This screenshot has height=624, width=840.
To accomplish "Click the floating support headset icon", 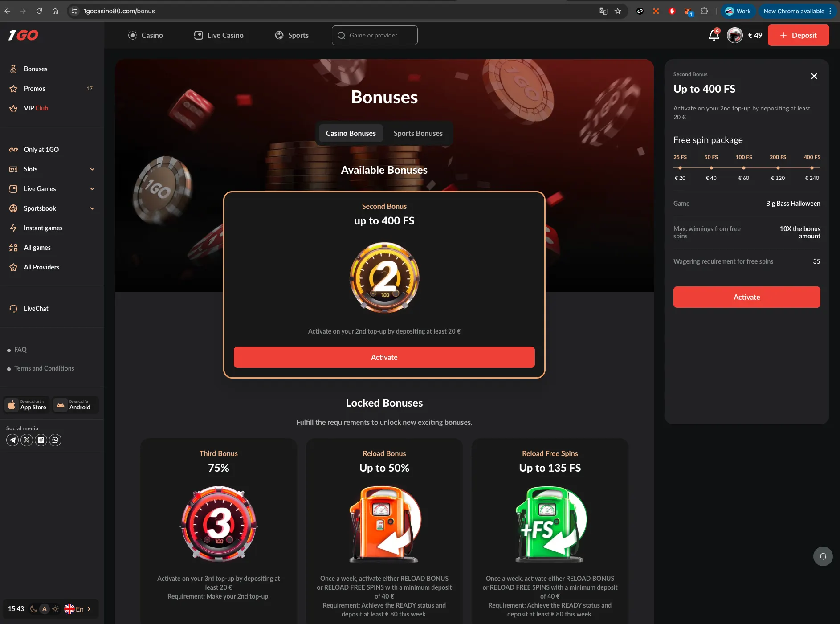I will (x=823, y=556).
